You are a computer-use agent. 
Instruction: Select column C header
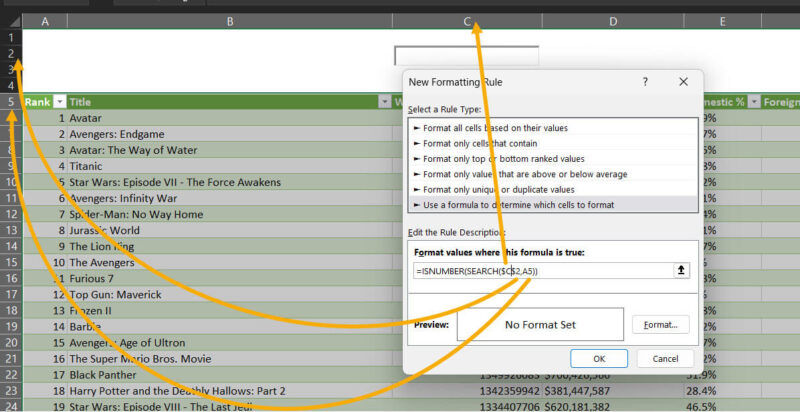pyautogui.click(x=467, y=21)
